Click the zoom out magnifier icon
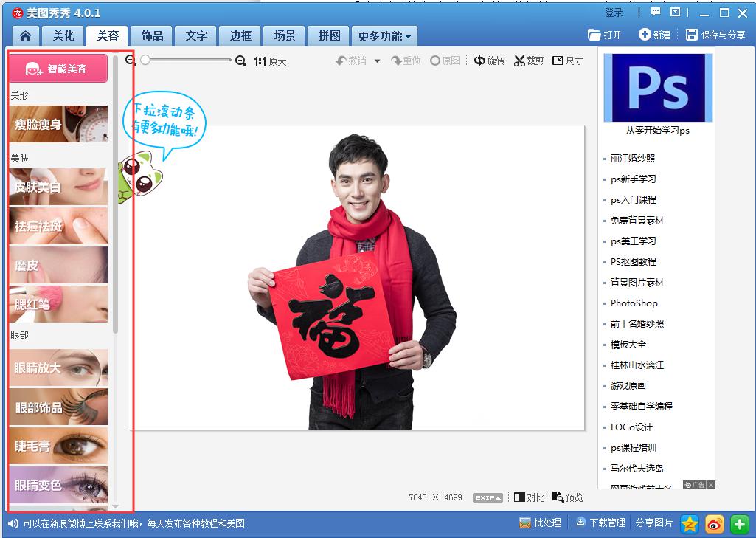This screenshot has height=538, width=756. [131, 61]
